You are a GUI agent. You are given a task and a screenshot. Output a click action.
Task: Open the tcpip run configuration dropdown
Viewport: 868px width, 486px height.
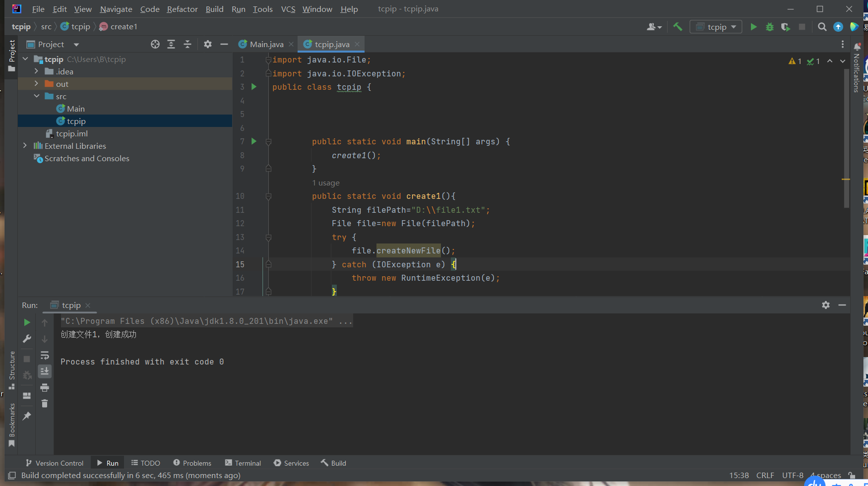pyautogui.click(x=716, y=27)
